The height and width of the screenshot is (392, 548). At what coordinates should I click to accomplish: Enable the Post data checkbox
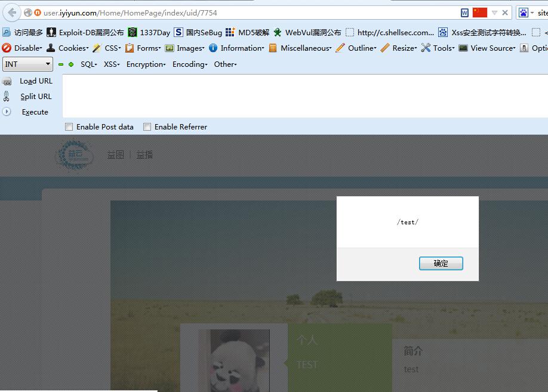[69, 127]
